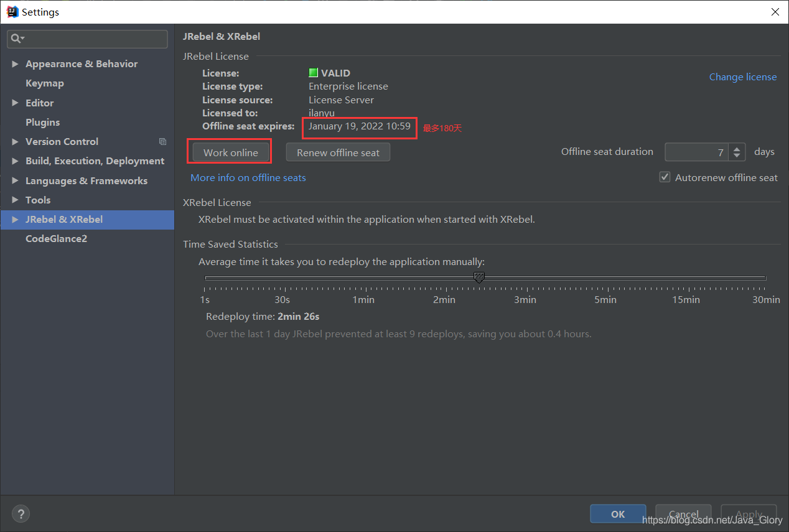Screen dimensions: 789x532
Task: Click the green VALID license status icon
Action: (314, 73)
